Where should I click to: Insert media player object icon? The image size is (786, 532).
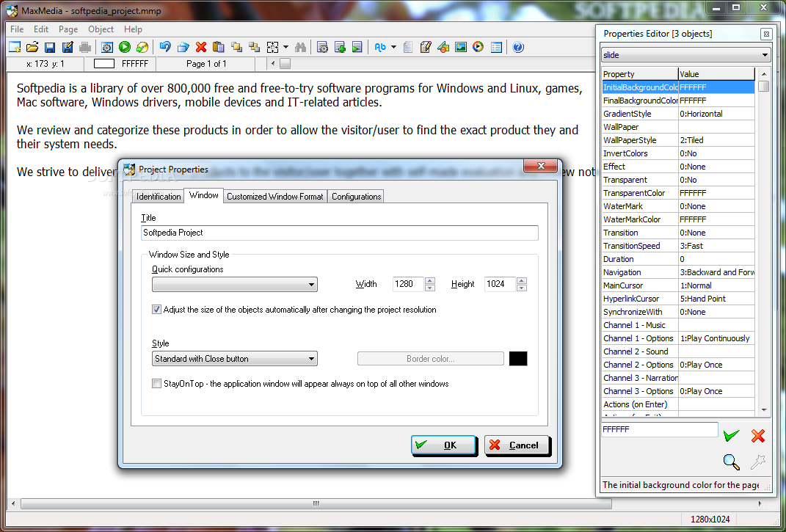(x=478, y=47)
